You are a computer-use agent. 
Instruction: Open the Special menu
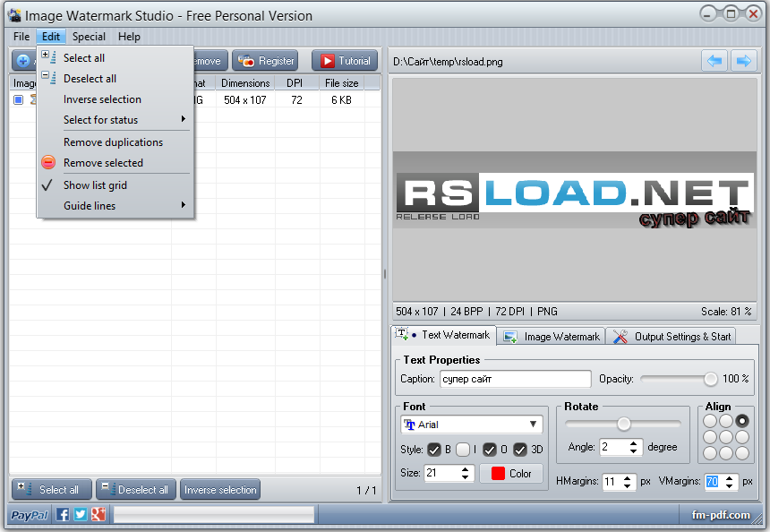[x=89, y=37]
